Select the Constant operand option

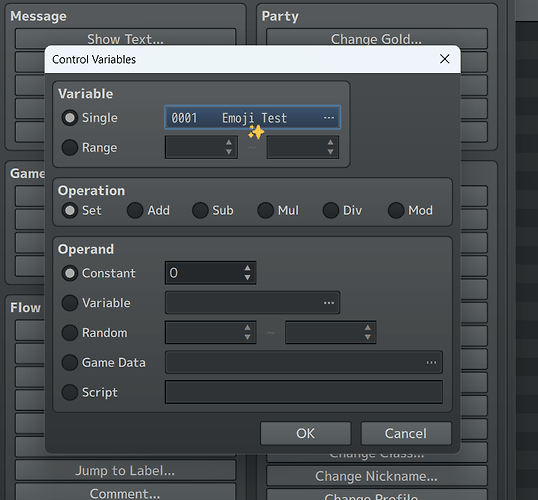(70, 273)
